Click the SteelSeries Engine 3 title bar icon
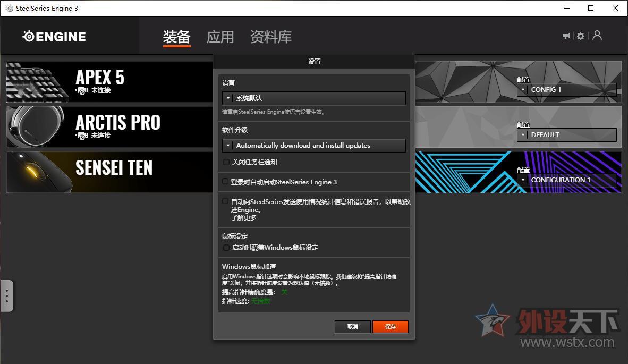628x364 pixels. tap(9, 8)
